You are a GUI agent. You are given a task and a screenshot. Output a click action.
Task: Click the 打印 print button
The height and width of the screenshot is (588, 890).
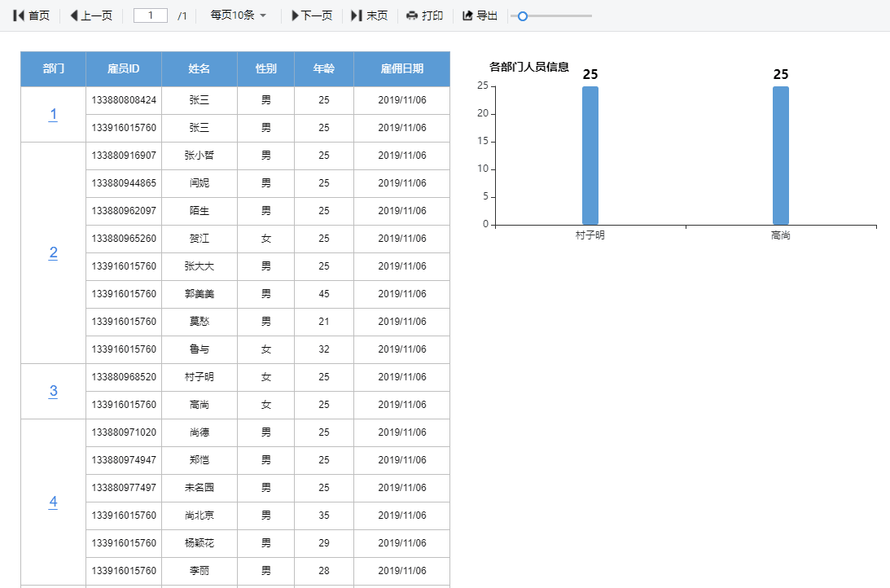(x=424, y=15)
